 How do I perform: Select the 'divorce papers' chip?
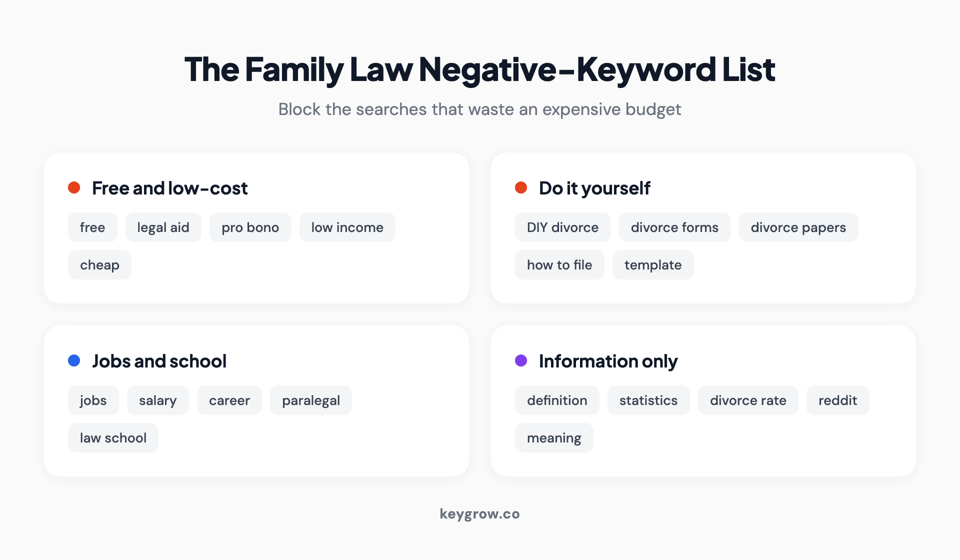[x=798, y=227]
